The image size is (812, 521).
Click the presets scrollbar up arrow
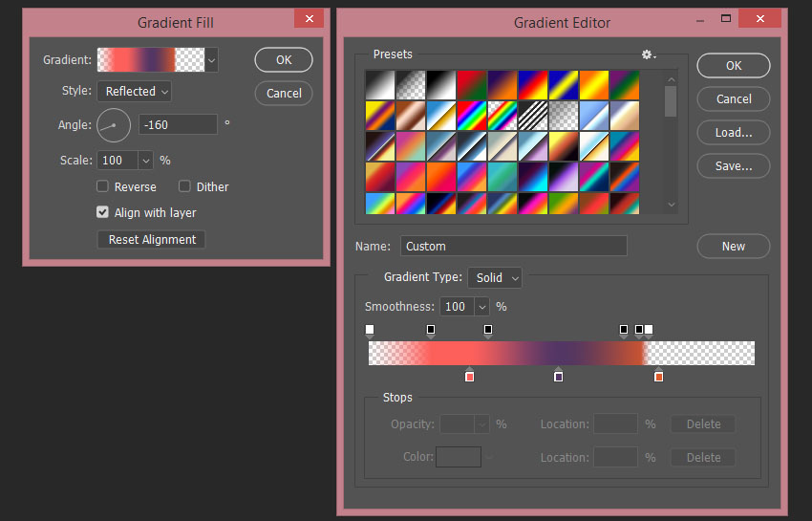pyautogui.click(x=672, y=79)
